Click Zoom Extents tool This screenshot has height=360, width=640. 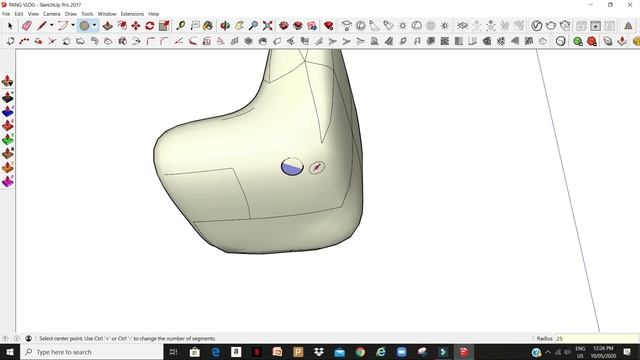pyautogui.click(x=268, y=26)
